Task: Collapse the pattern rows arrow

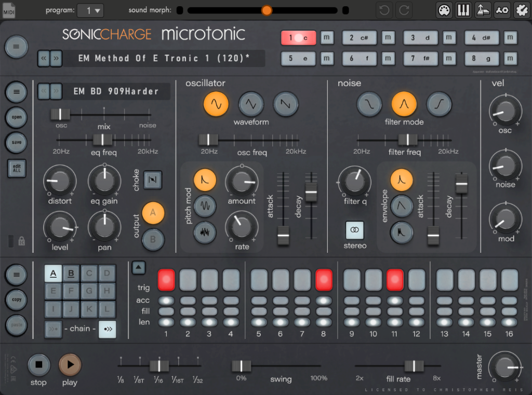Action: click(x=138, y=267)
